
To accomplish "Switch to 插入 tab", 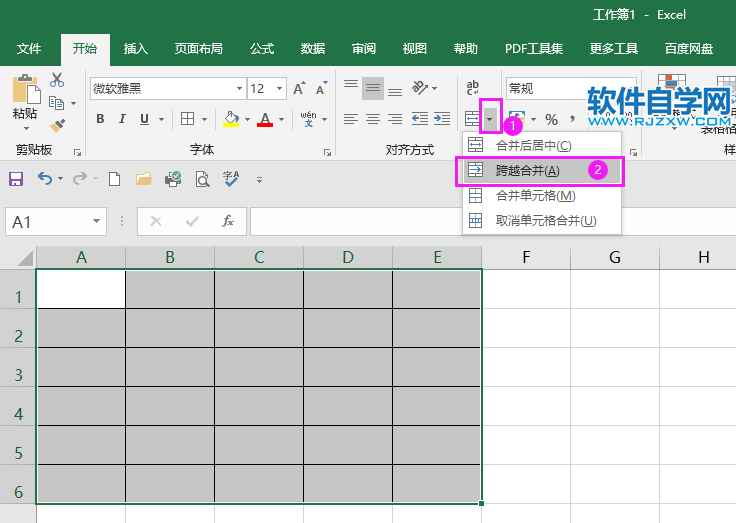I will pyautogui.click(x=136, y=49).
